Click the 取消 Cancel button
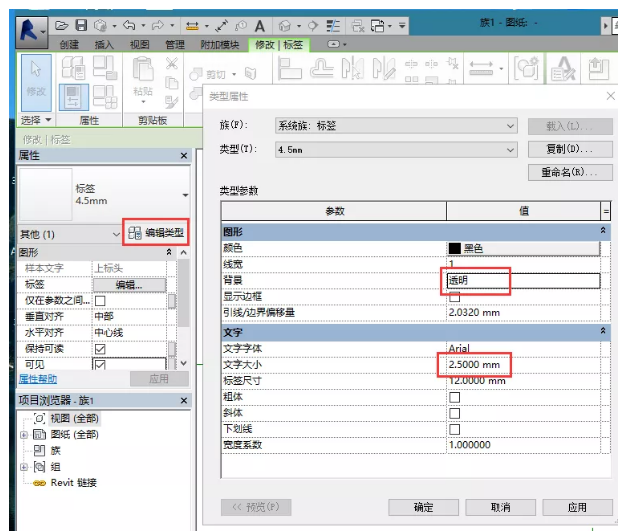The image size is (628, 531). (x=500, y=507)
